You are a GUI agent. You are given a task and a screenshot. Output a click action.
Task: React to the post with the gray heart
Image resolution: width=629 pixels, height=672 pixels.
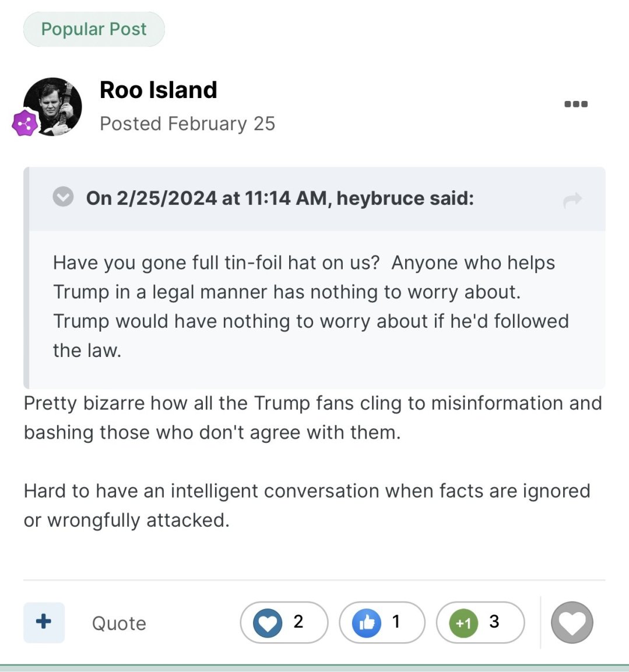point(572,622)
